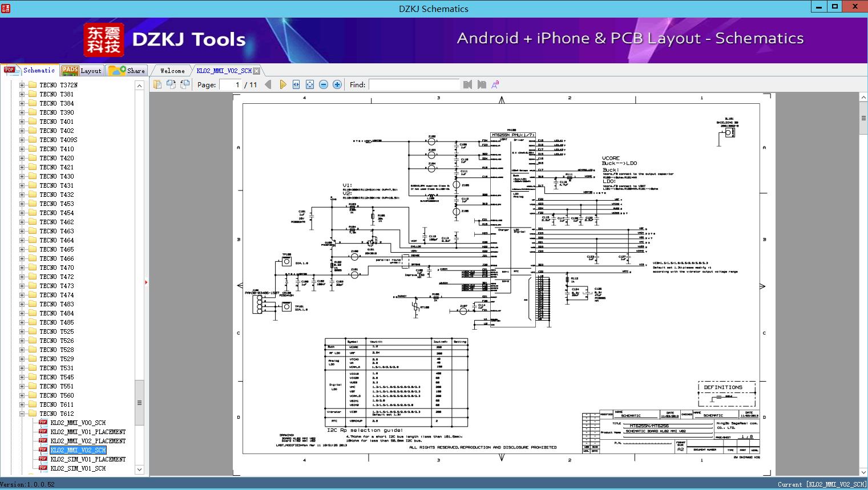Click the folder icon of TECNO T612

33,414
